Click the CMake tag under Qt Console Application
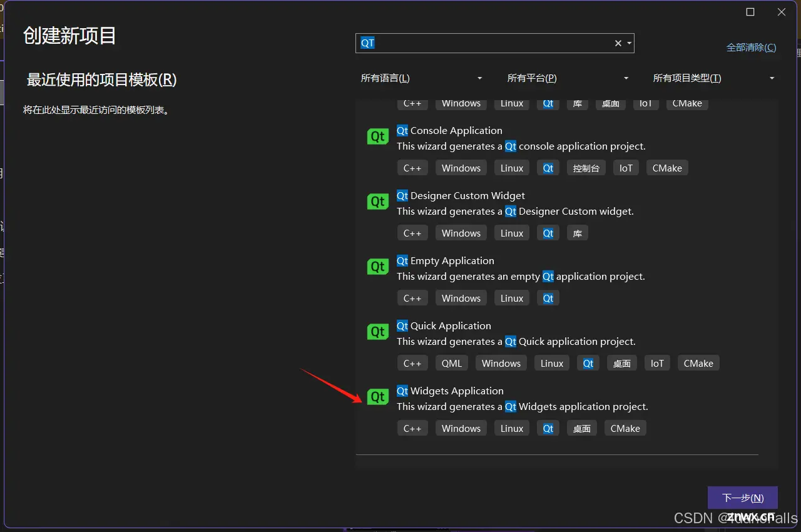This screenshot has height=532, width=801. [667, 168]
